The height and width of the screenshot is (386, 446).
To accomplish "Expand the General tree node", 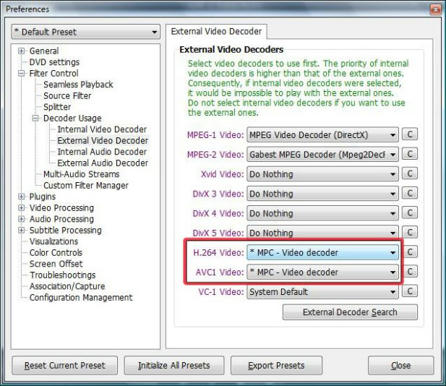I will 22,51.
